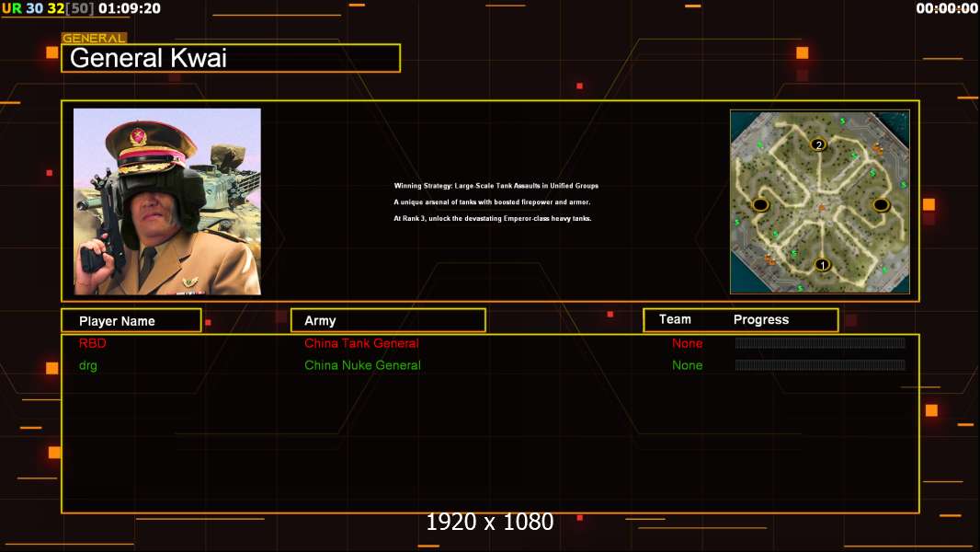Select start position marker 1 on the map
The image size is (980, 552).
tap(823, 265)
